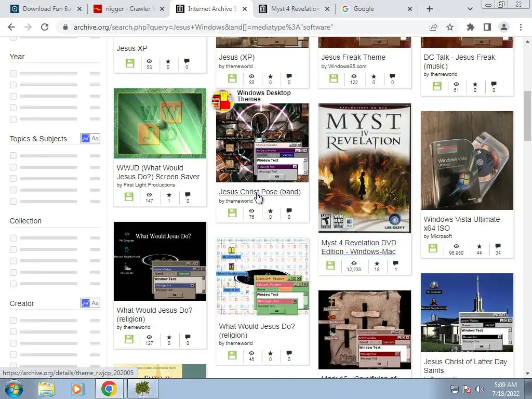
Task: Click the black What Would Jesus Do? thumbnail
Action: pos(160,261)
